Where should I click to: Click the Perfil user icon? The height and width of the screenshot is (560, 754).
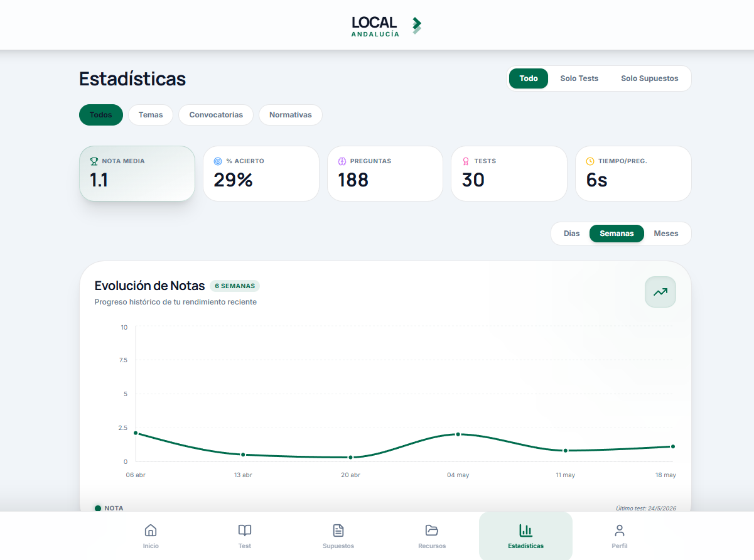(x=620, y=530)
